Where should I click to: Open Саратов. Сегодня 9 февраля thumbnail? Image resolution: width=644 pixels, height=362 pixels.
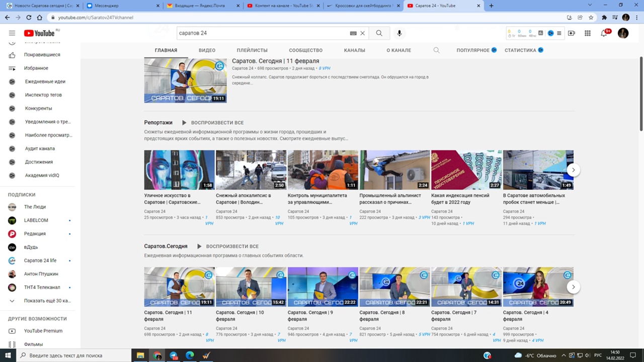pyautogui.click(x=323, y=287)
